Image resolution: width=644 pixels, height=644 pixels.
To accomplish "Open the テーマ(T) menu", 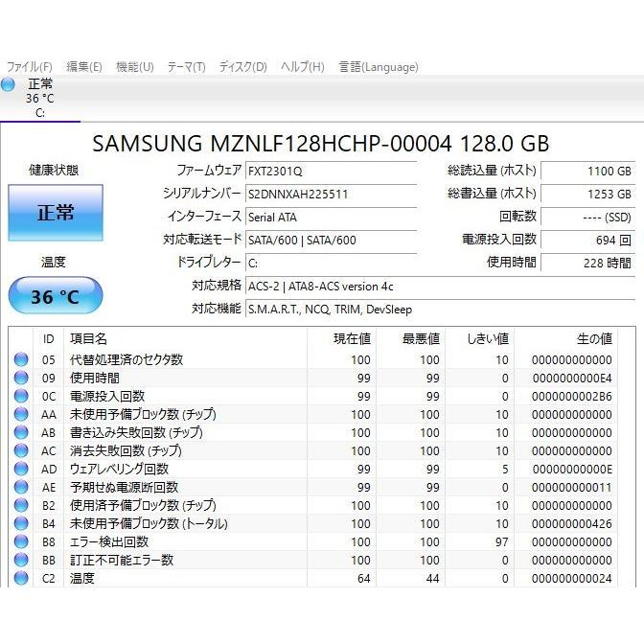I will point(186,67).
